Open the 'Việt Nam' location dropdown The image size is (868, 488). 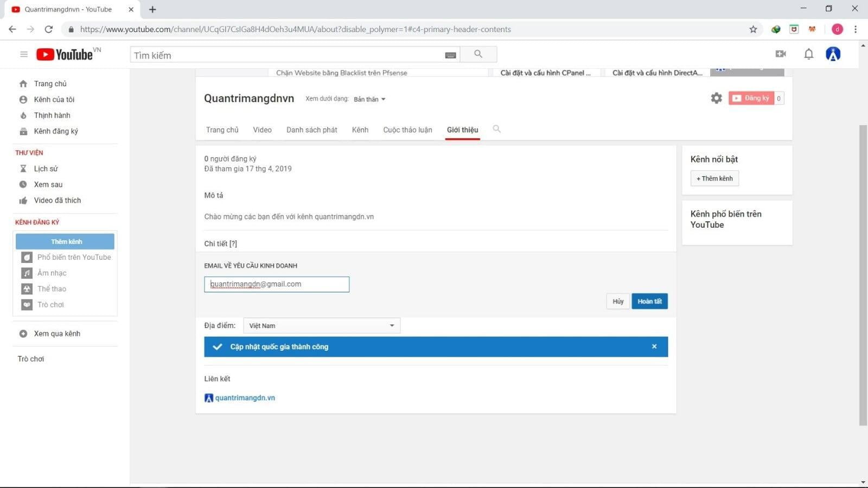click(322, 326)
